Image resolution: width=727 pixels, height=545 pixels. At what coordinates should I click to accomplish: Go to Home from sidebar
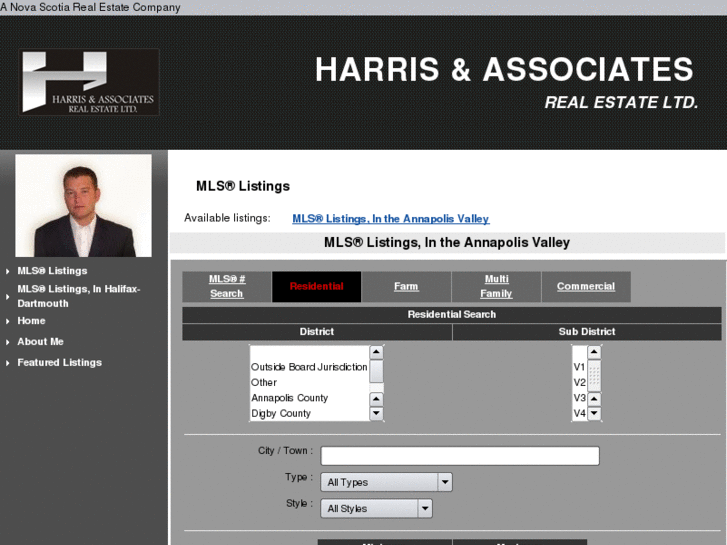click(x=31, y=321)
